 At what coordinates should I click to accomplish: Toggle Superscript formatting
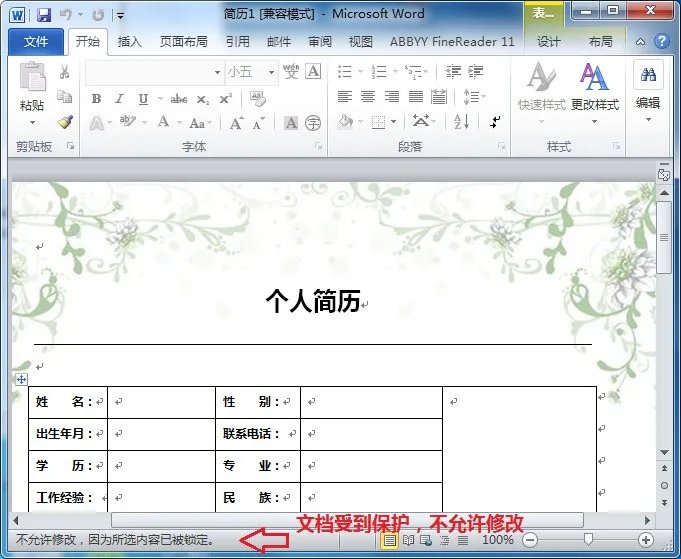[x=225, y=99]
